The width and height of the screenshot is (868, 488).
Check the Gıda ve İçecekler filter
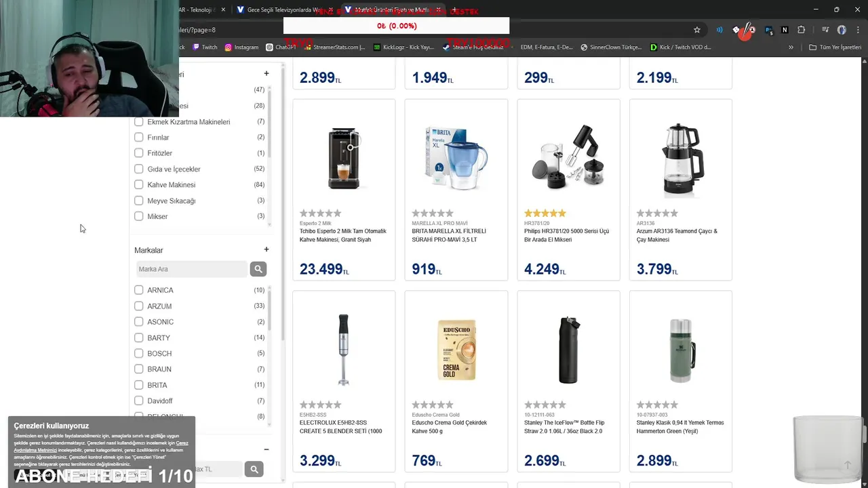[138, 169]
